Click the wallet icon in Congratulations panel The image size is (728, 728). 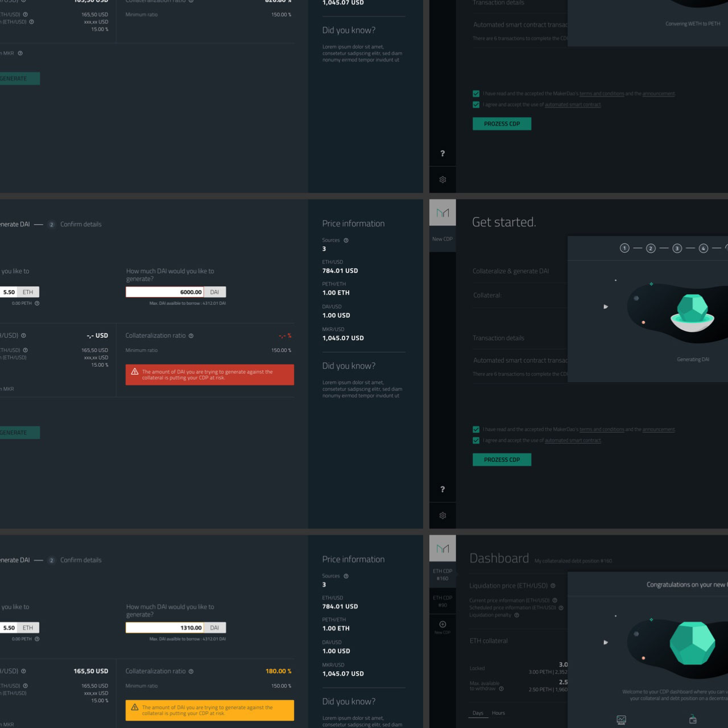coord(693,719)
